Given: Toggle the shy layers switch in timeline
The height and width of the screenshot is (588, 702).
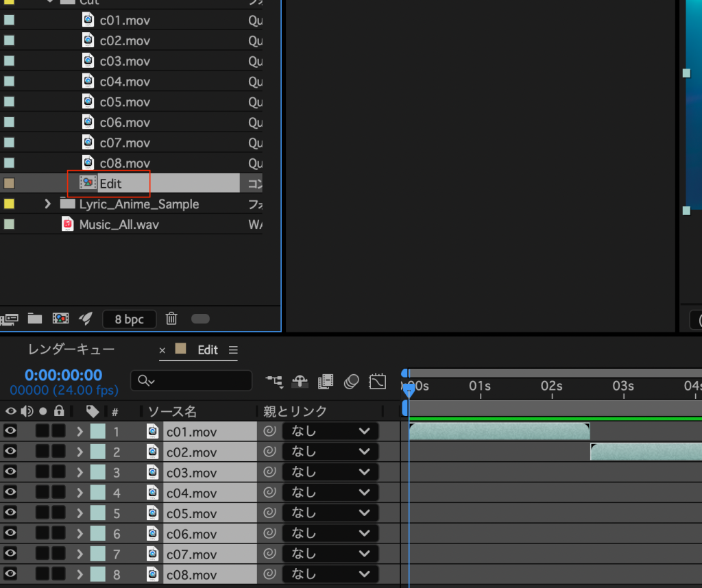Looking at the screenshot, I should click(300, 381).
